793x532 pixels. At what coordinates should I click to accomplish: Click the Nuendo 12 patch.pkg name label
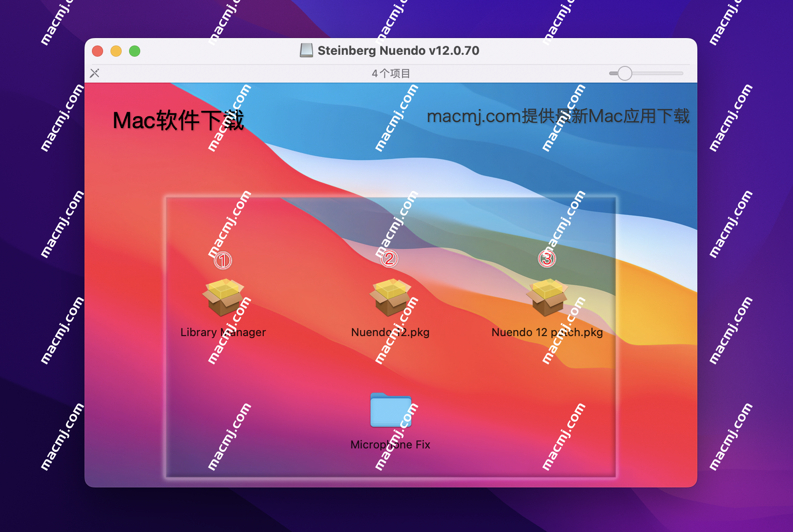point(547,332)
